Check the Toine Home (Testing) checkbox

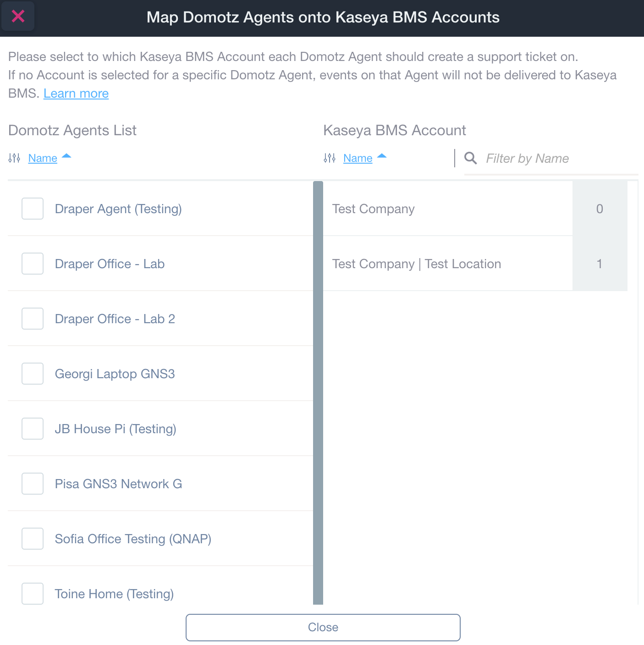[x=32, y=594]
